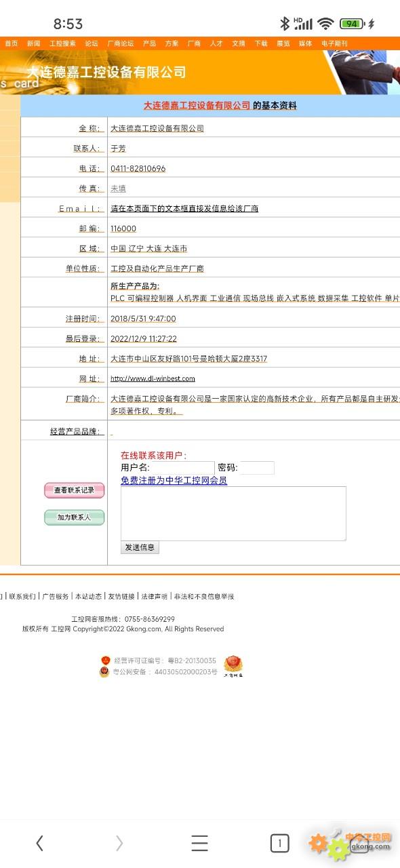Open the 首页 menu item
400x868 pixels.
pyautogui.click(x=12, y=43)
